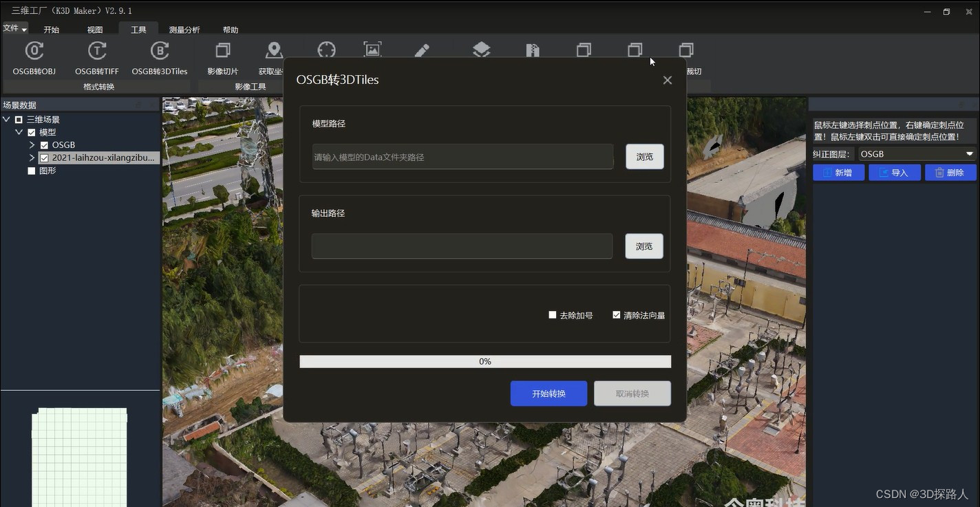Open the OSGB转TIFF conversion tool

97,58
